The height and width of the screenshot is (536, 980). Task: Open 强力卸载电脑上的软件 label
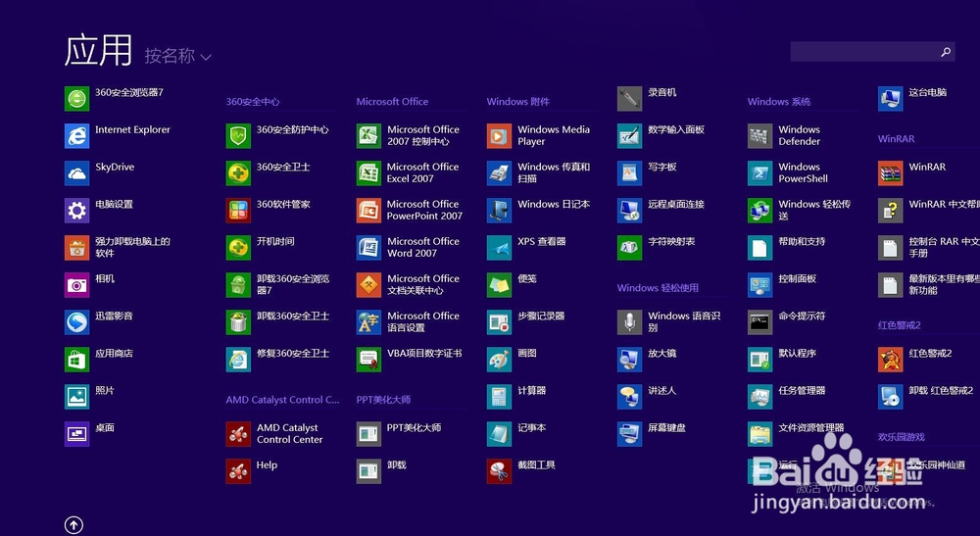pos(132,247)
